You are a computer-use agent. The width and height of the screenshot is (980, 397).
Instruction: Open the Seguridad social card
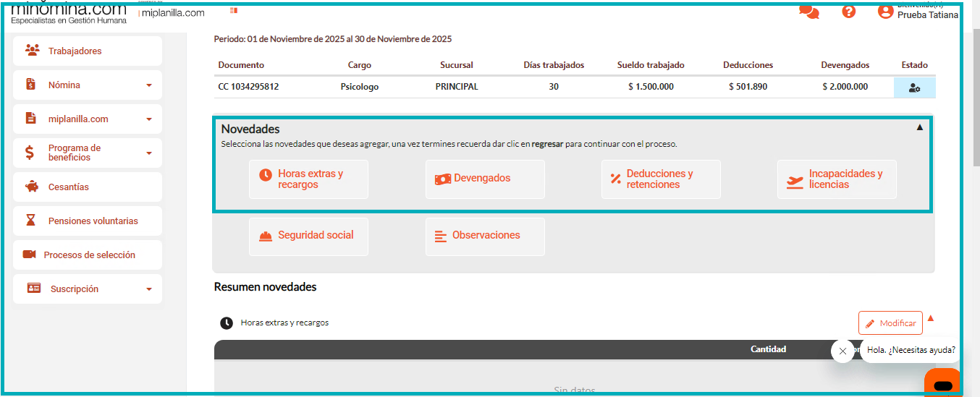(308, 236)
